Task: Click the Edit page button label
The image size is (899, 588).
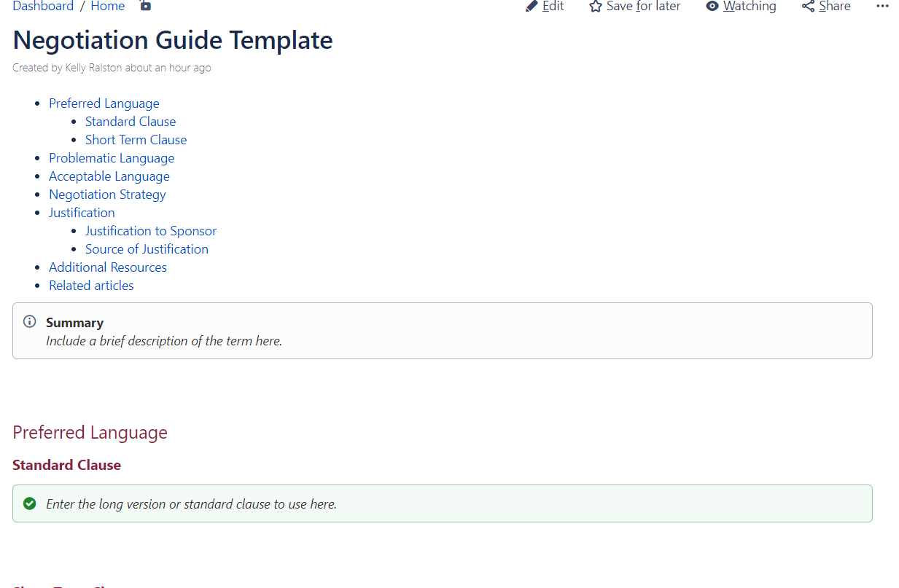Action: click(x=553, y=6)
